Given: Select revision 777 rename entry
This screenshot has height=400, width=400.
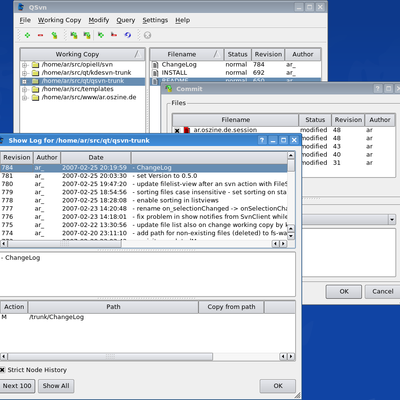Looking at the screenshot, I should click(143, 209).
